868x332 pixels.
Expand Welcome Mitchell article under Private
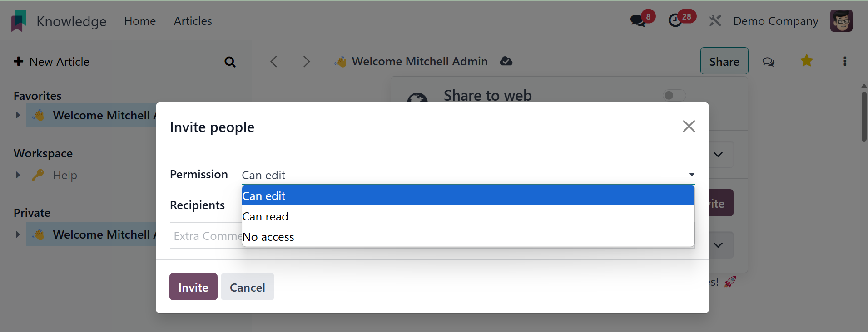coord(18,234)
